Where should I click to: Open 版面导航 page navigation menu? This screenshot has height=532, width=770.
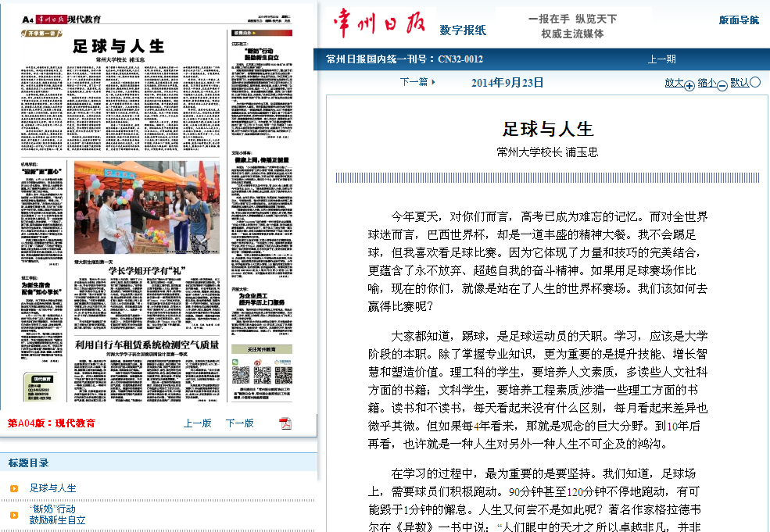[739, 20]
